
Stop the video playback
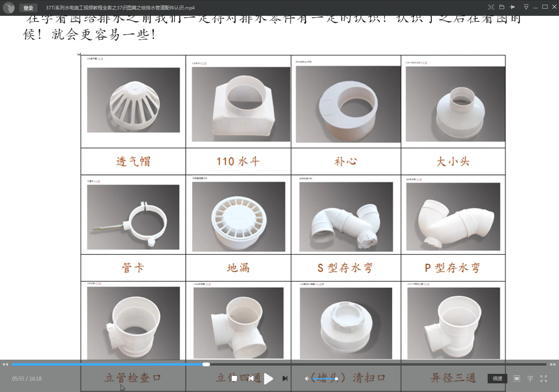coord(234,379)
